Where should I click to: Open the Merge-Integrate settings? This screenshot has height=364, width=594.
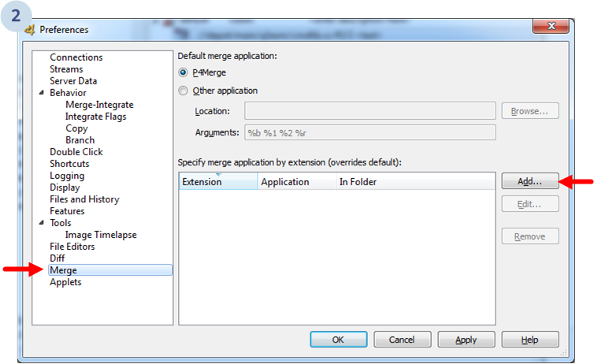(99, 105)
